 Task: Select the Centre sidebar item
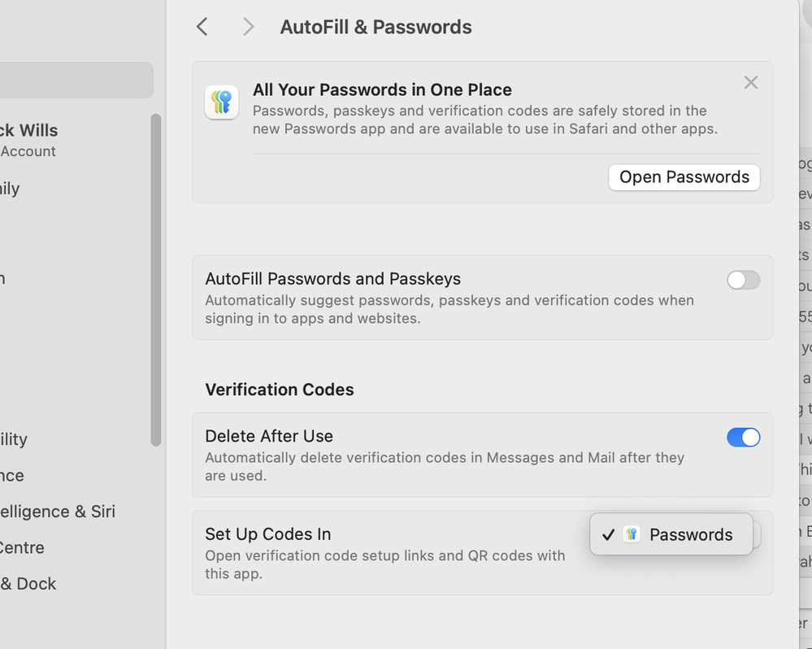tap(22, 547)
